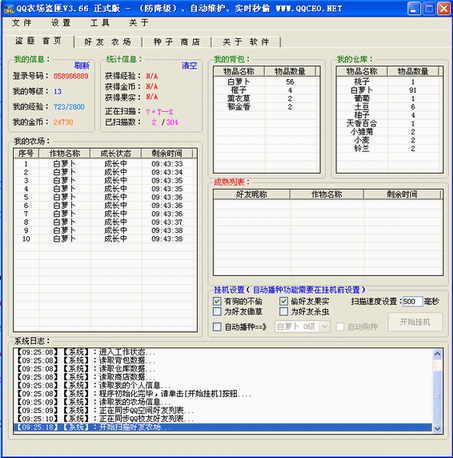The image size is (453, 458).
Task: Select 葡萄 row in 我的仓库
Action: [x=389, y=98]
